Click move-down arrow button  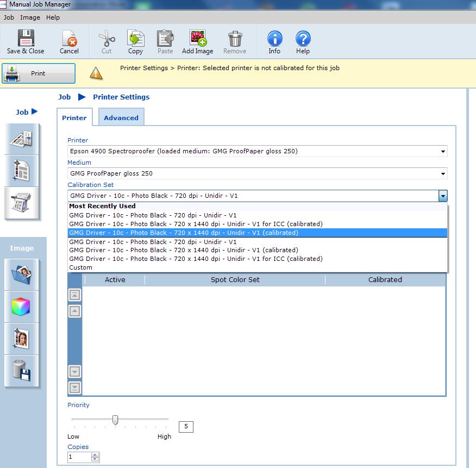coord(74,371)
